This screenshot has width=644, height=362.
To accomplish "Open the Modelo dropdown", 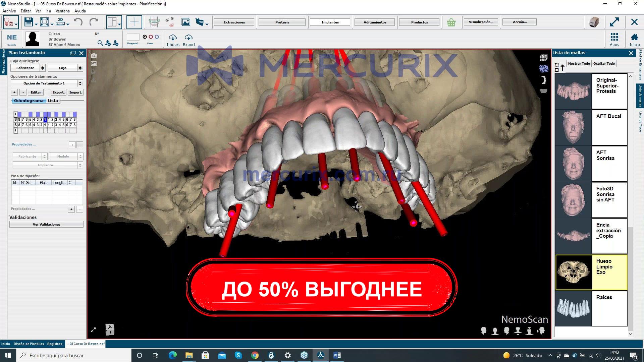I will tap(65, 157).
